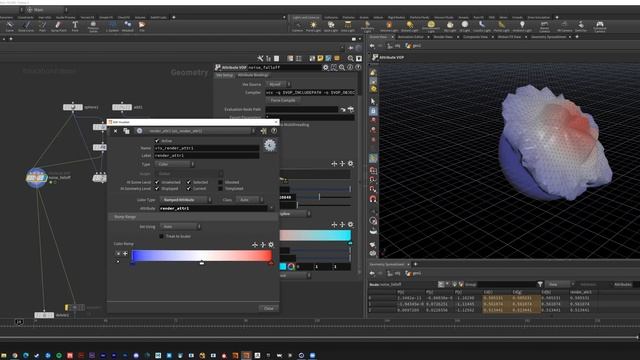The image size is (640, 360).
Task: Click network editor find magnifier icon
Action: point(351,58)
